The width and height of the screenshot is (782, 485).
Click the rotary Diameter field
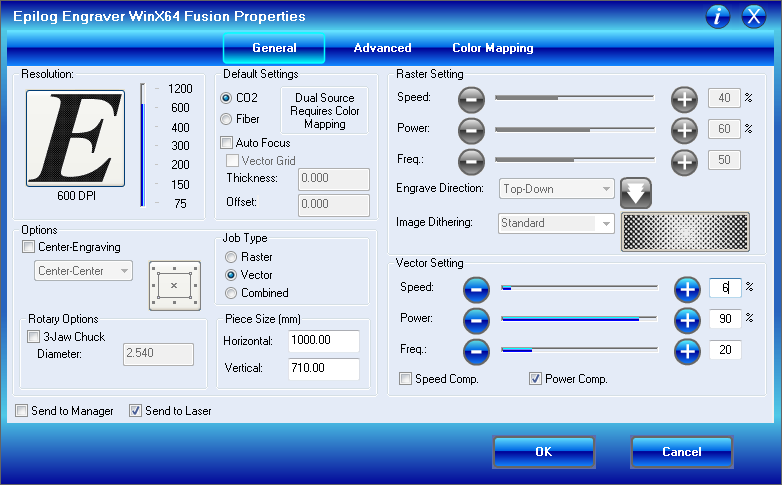pos(158,354)
